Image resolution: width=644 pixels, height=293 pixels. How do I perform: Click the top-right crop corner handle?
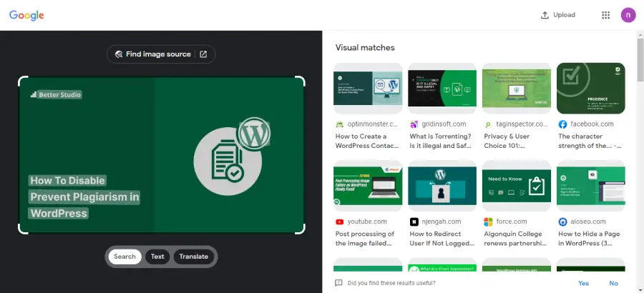point(301,81)
